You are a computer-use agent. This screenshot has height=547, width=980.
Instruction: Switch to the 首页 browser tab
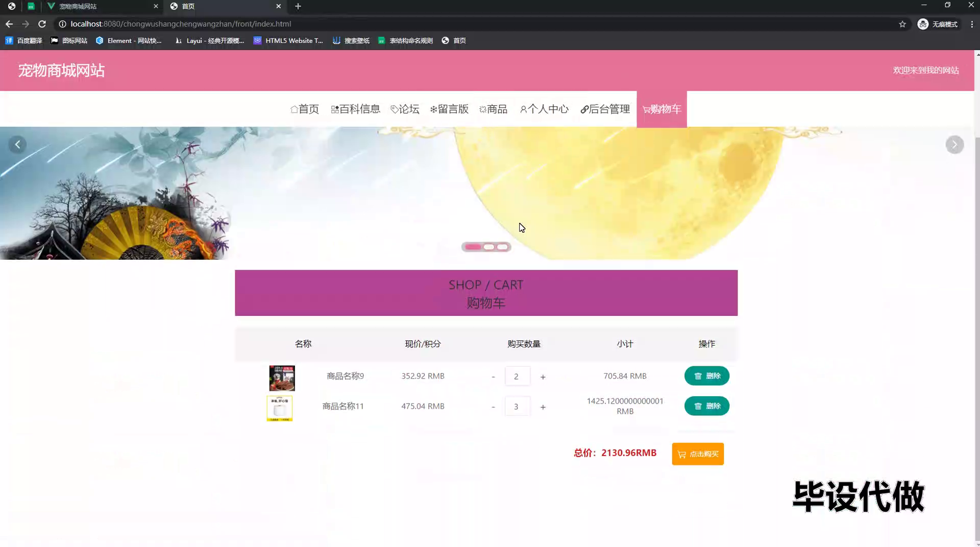(226, 6)
